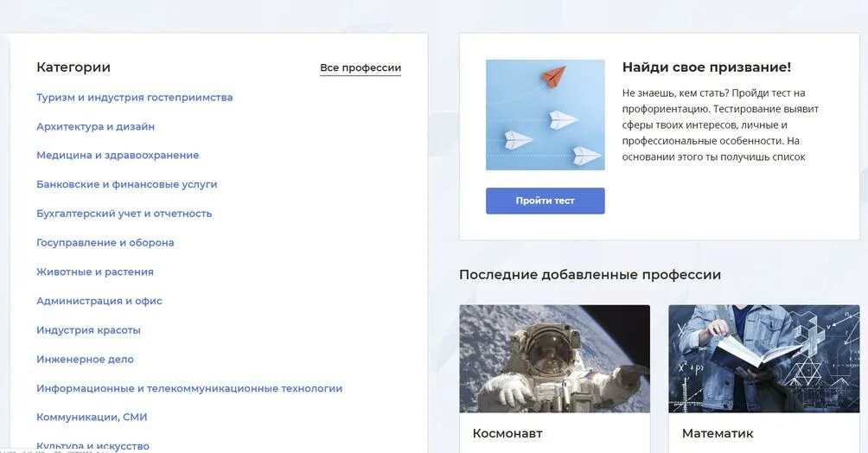Click the Математик profession title
The height and width of the screenshot is (453, 868).
[718, 434]
